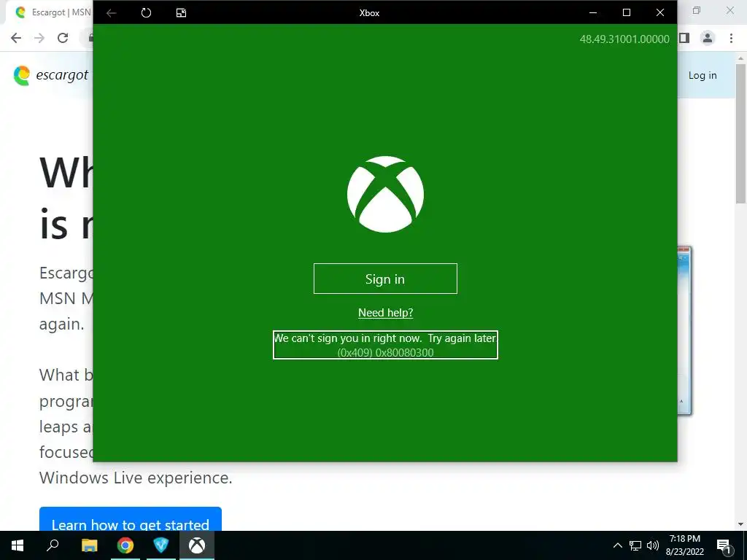Image resolution: width=747 pixels, height=560 pixels.
Task: Open File Explorer from the taskbar
Action: [x=89, y=545]
